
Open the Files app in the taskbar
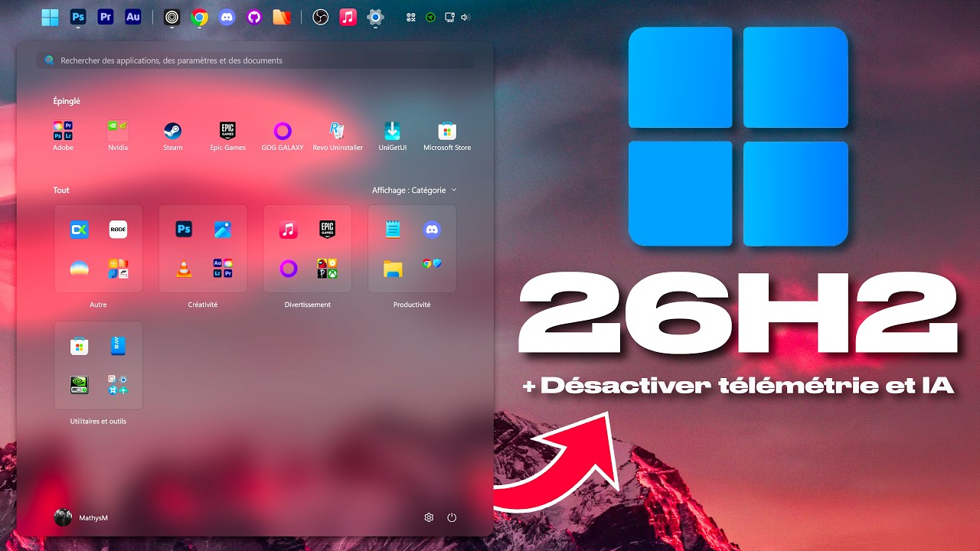(282, 17)
